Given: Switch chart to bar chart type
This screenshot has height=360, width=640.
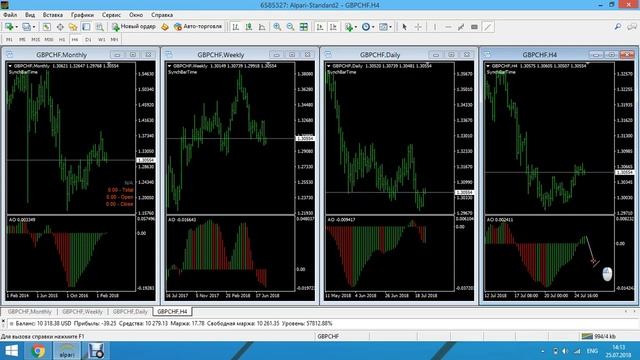Looking at the screenshot, I should pyautogui.click(x=236, y=27).
